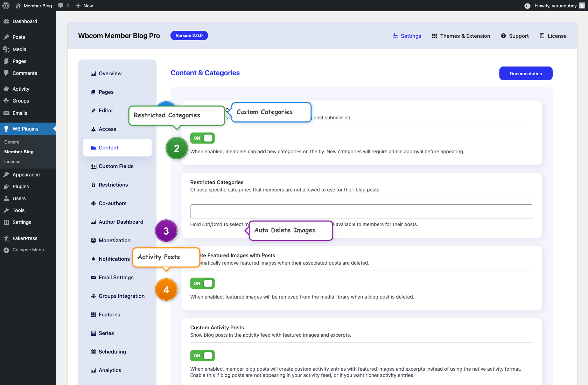Switch to the Themes & Extension tab
This screenshot has height=385, width=588.
(x=461, y=36)
